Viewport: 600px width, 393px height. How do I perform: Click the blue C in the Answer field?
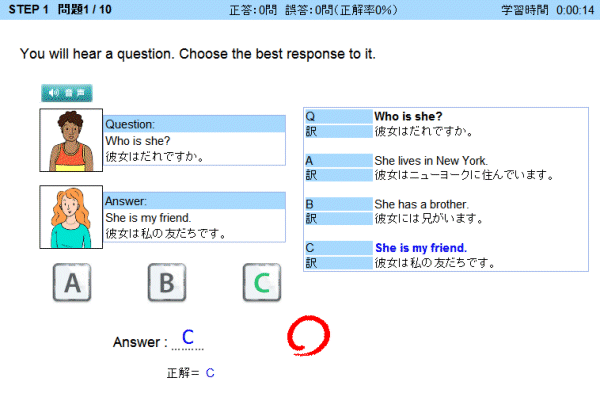(188, 337)
